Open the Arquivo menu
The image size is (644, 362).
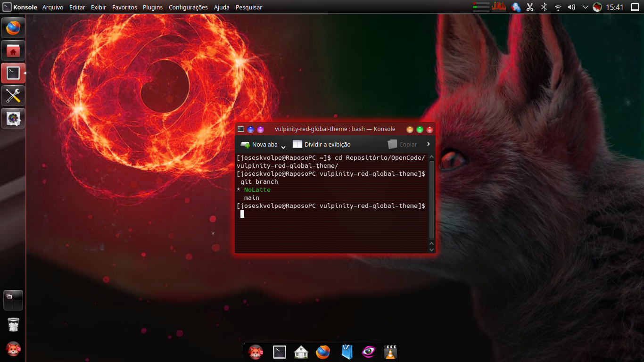tap(53, 7)
